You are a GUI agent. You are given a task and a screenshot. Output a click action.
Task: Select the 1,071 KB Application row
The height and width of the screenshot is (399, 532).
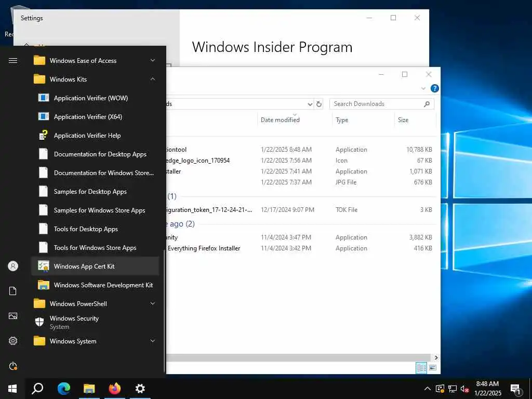tap(300, 171)
